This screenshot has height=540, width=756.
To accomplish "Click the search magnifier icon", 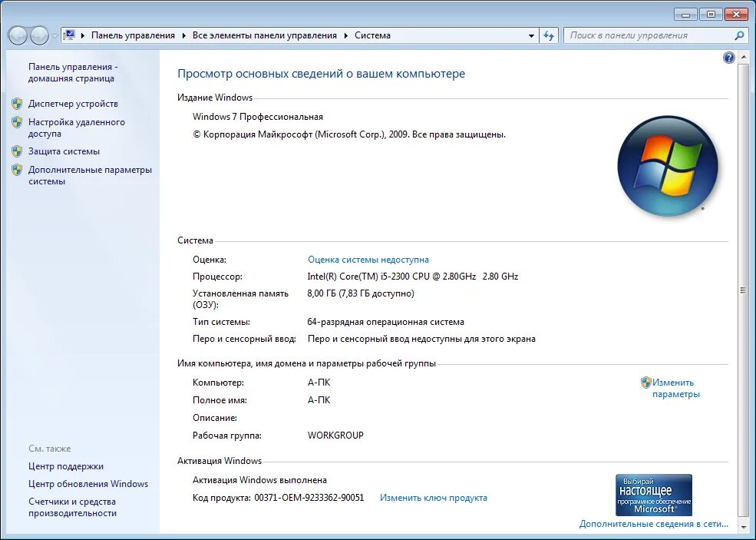I will [x=739, y=35].
